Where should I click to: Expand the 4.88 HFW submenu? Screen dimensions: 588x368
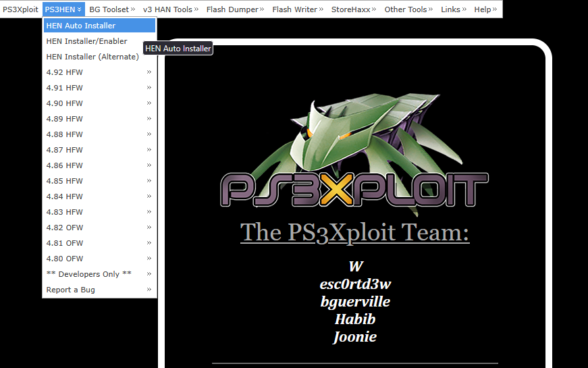pyautogui.click(x=99, y=134)
